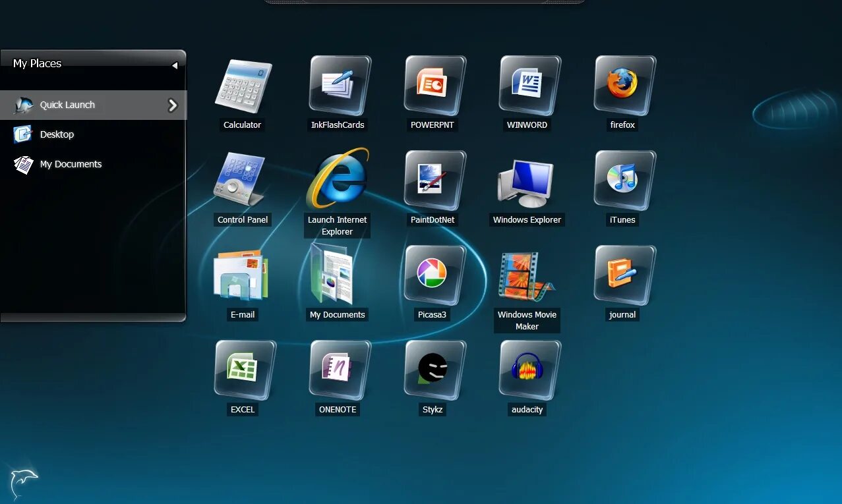This screenshot has width=842, height=504.
Task: Click the "Launch Internet Explorer" label
Action: (x=338, y=225)
